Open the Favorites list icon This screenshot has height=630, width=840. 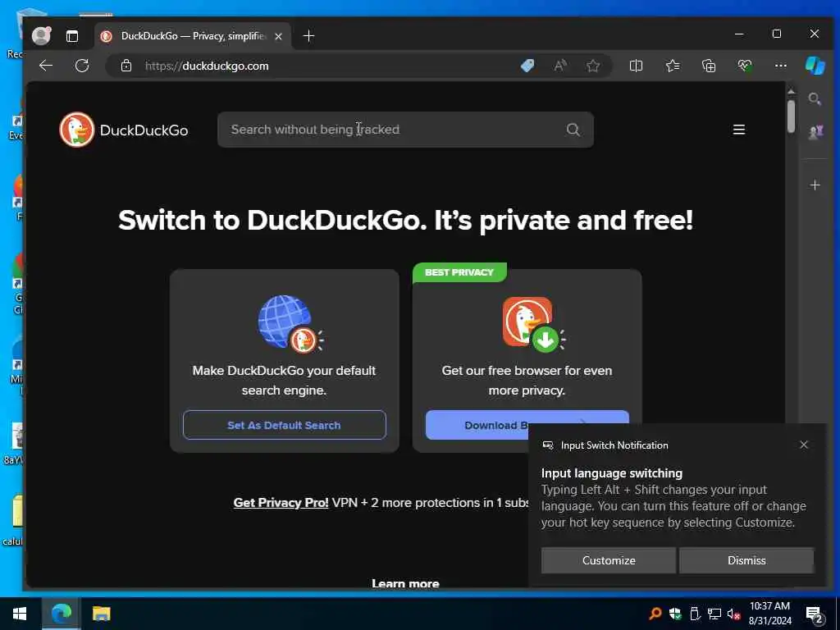[x=673, y=66]
